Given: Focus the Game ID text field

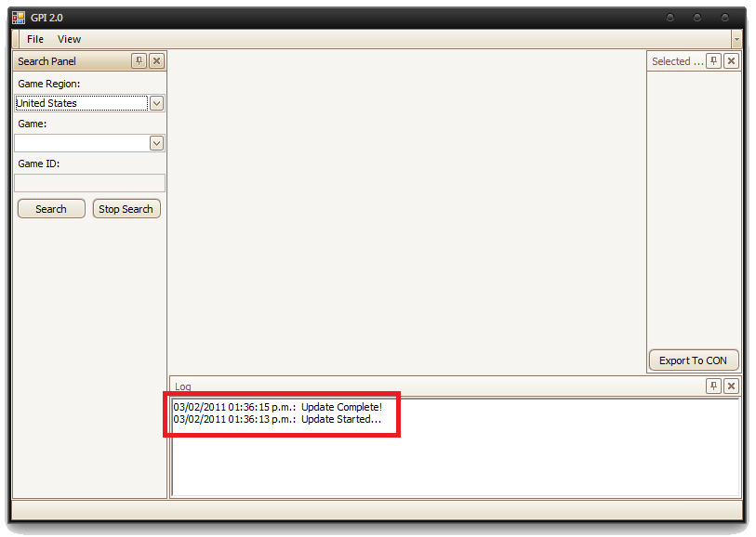Looking at the screenshot, I should [89, 183].
